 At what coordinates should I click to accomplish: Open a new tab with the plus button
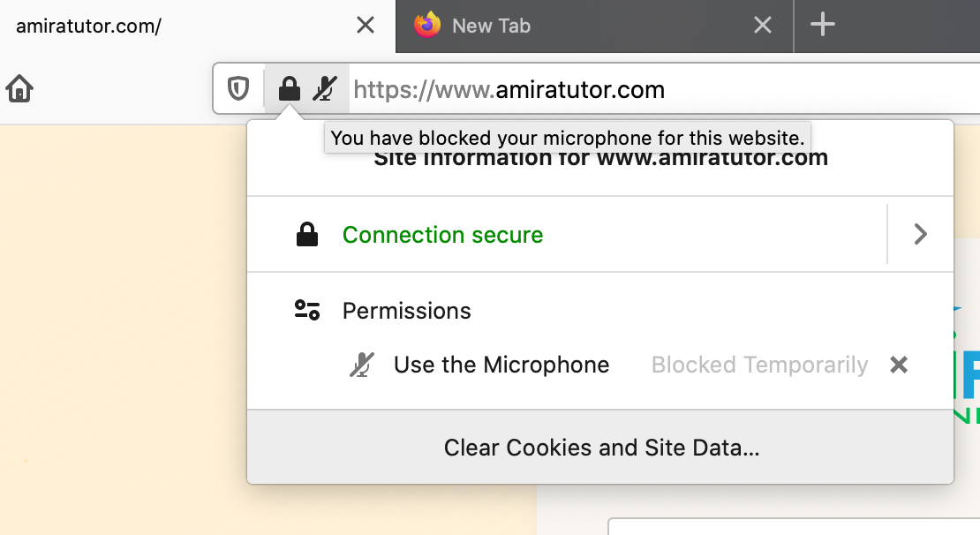point(823,25)
